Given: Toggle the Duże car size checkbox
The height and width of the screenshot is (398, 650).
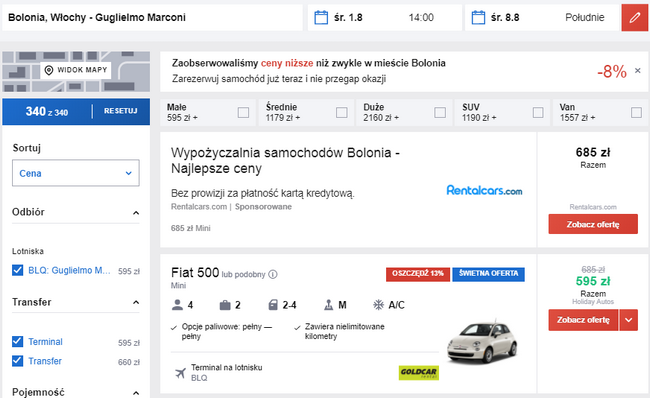Looking at the screenshot, I should (x=440, y=112).
